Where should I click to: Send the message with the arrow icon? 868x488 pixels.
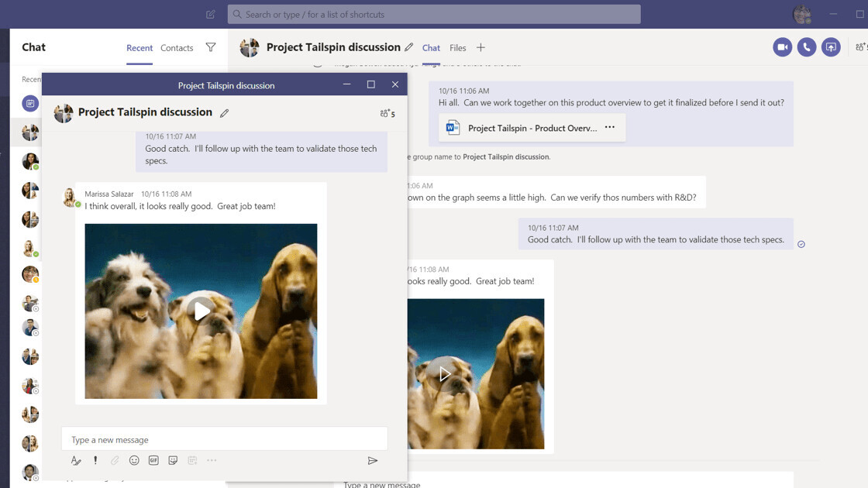373,461
